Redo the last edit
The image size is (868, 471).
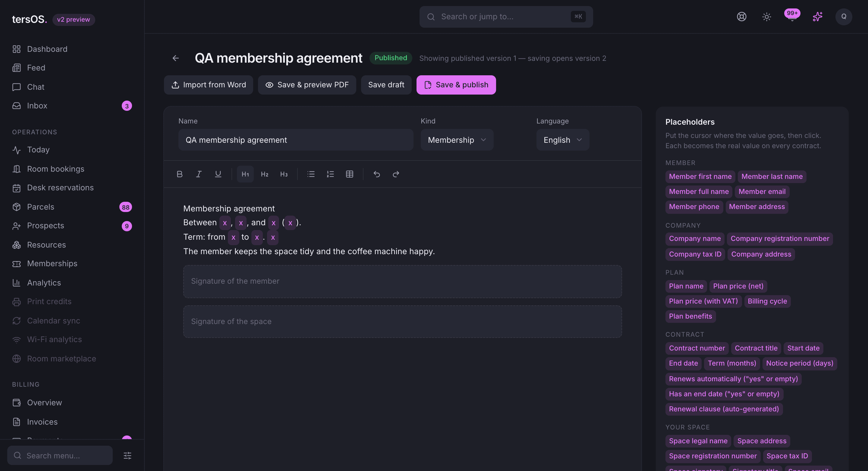pyautogui.click(x=396, y=174)
